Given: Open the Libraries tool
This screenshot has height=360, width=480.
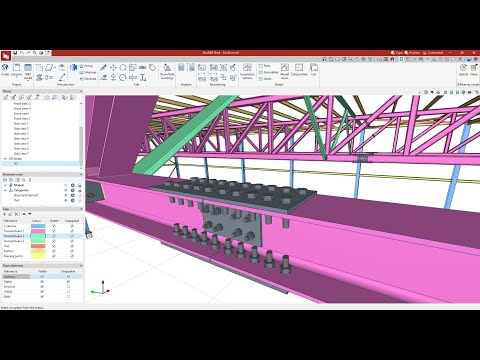Looking at the screenshot, I should click(16, 70).
